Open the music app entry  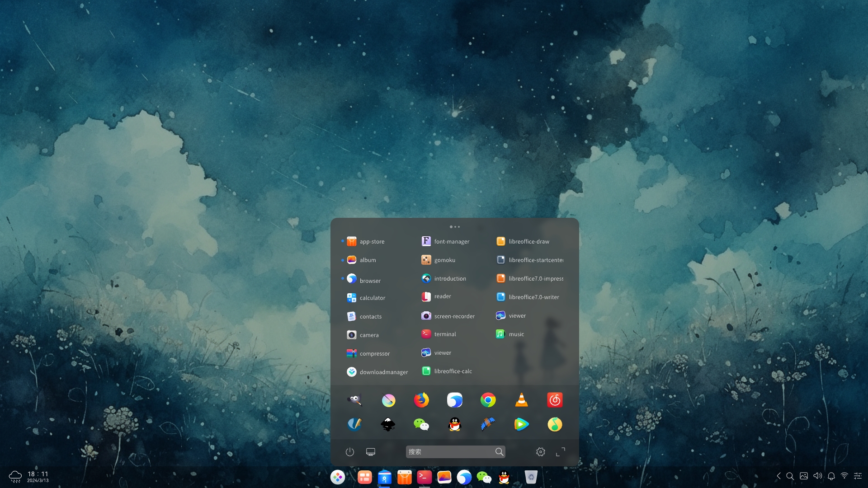[510, 334]
